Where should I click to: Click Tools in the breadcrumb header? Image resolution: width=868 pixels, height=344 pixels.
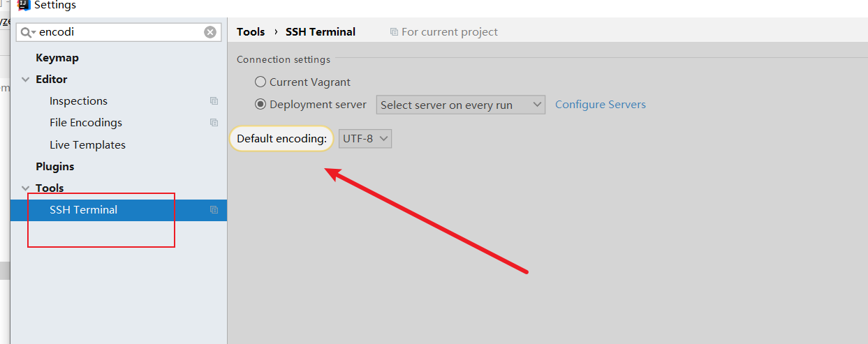(x=251, y=32)
